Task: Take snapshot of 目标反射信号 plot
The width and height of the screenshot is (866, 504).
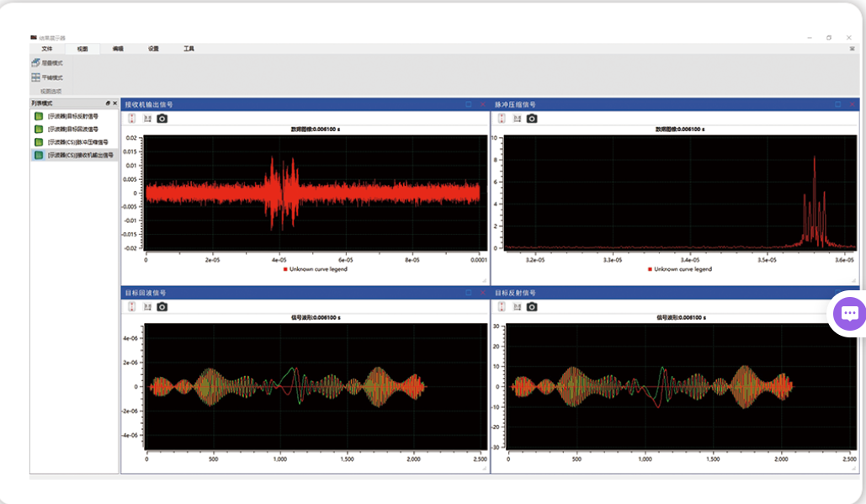Action: point(531,307)
